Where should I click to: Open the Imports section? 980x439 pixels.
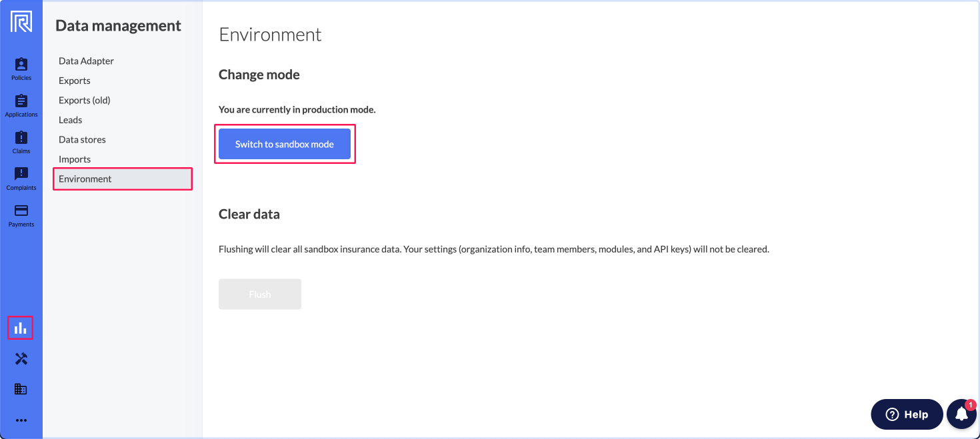tap(74, 159)
